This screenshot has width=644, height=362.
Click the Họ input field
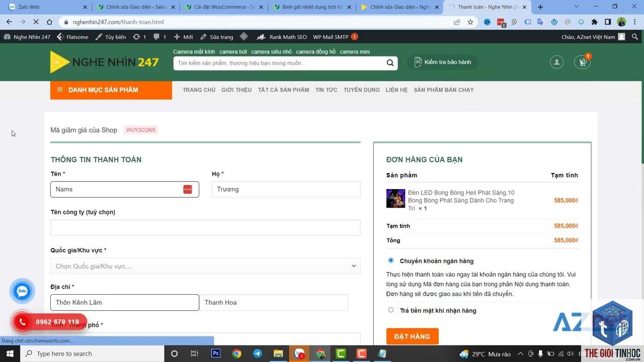[x=286, y=189]
